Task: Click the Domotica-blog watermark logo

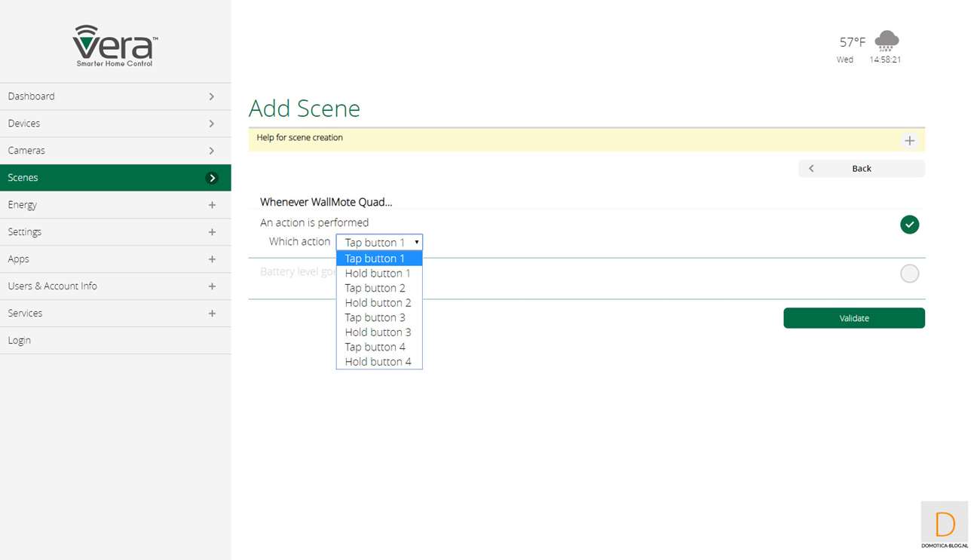Action: pos(944,525)
